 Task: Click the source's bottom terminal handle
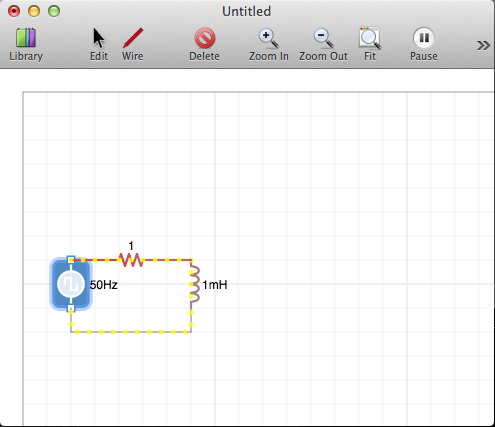click(x=71, y=308)
